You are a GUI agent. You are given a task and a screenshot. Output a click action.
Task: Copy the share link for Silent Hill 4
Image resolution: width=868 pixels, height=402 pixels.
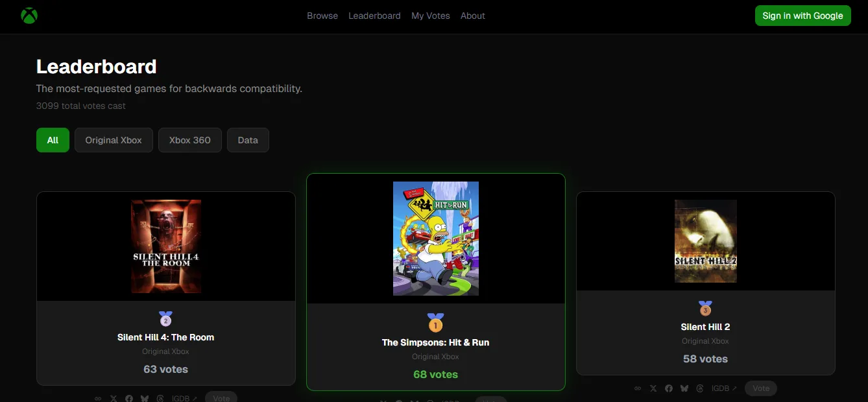[x=97, y=398]
